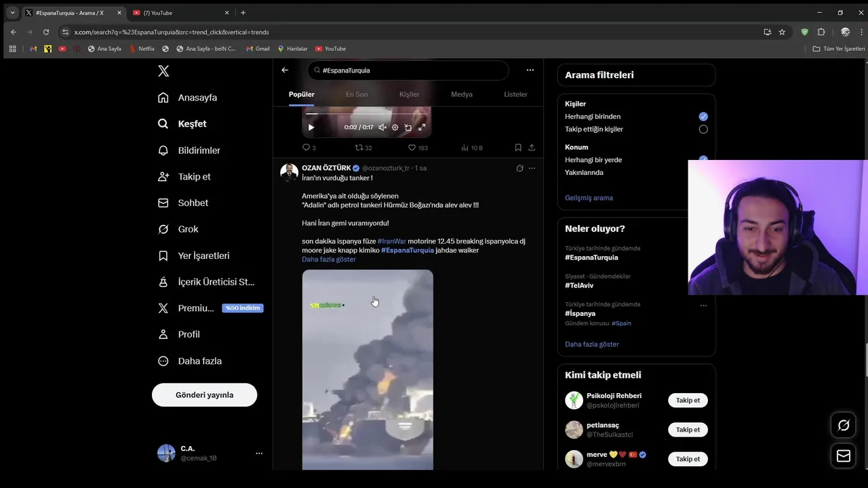Open Takip et in sidebar
Viewport: 868px width, 488px height.
tap(184, 177)
